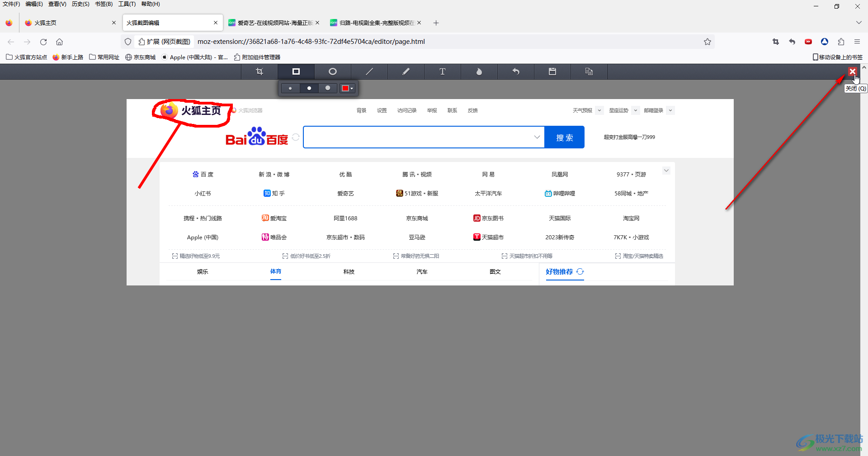Screen dimensions: 868x456
Task: Open the 京东商城 bookmark
Action: pyautogui.click(x=141, y=57)
